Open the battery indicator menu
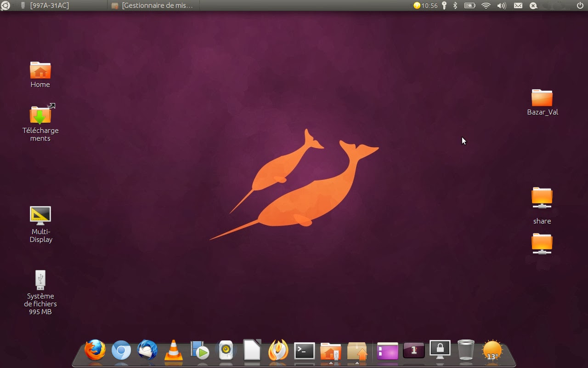Image resolution: width=588 pixels, height=368 pixels. [x=469, y=6]
